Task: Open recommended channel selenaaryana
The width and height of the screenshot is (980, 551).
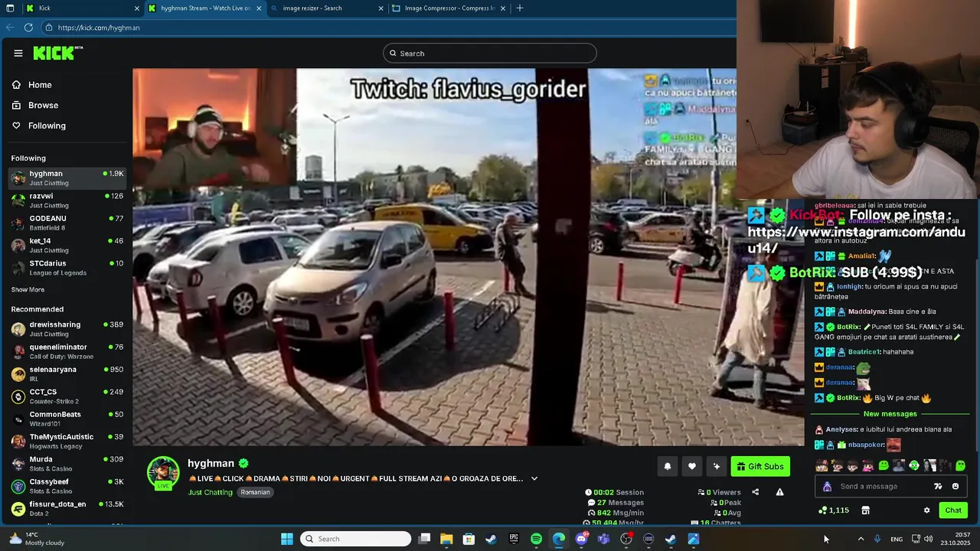Action: (67, 373)
